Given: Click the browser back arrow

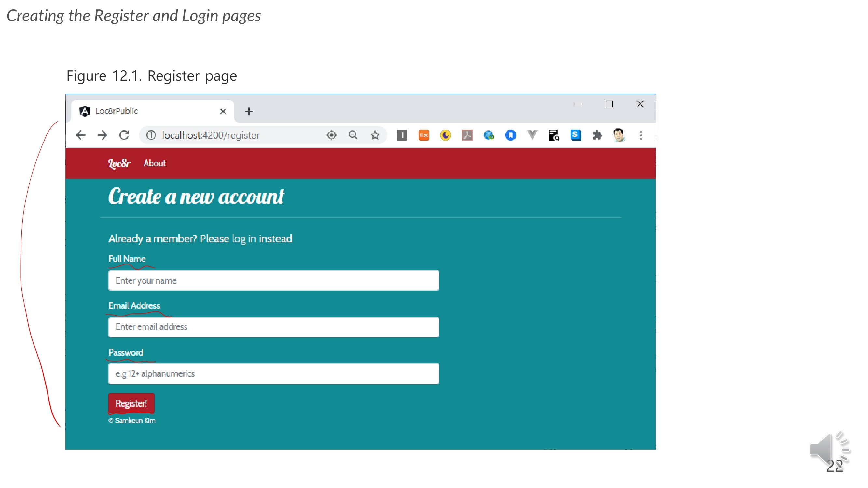Looking at the screenshot, I should point(80,135).
